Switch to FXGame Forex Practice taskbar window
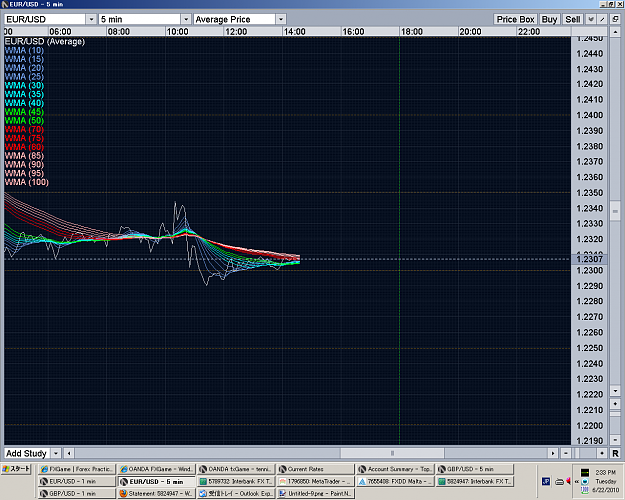This screenshot has width=625, height=500. point(77,469)
